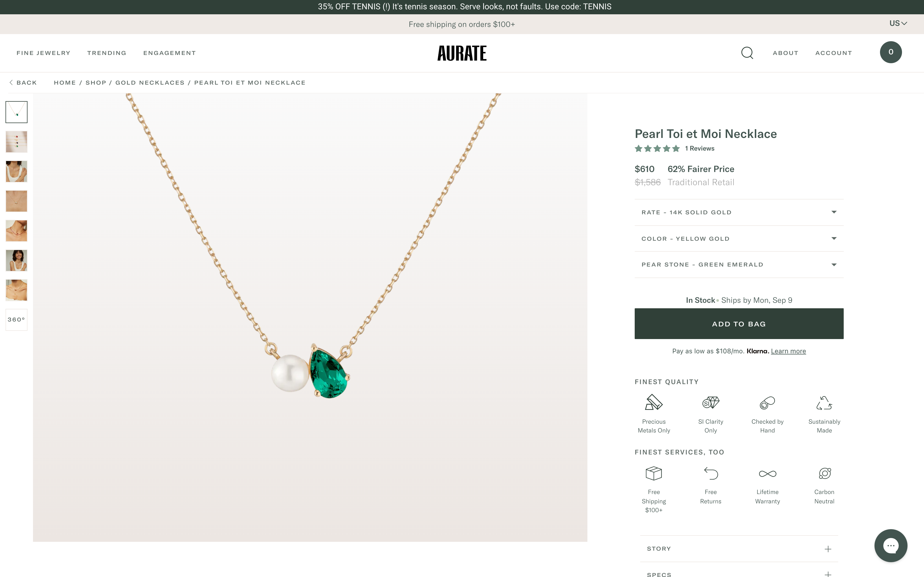Click the Klarna Learn more link
Viewport: 924px width, 577px height.
[788, 351]
